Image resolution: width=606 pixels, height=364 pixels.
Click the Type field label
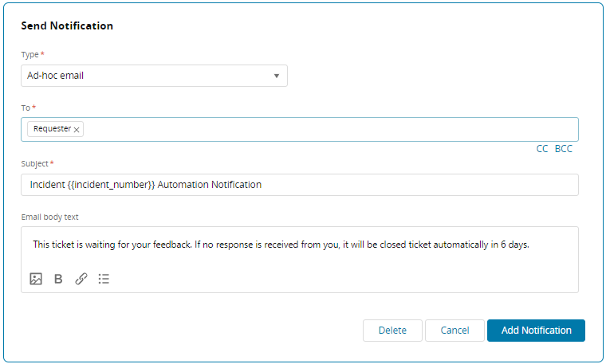[30, 54]
